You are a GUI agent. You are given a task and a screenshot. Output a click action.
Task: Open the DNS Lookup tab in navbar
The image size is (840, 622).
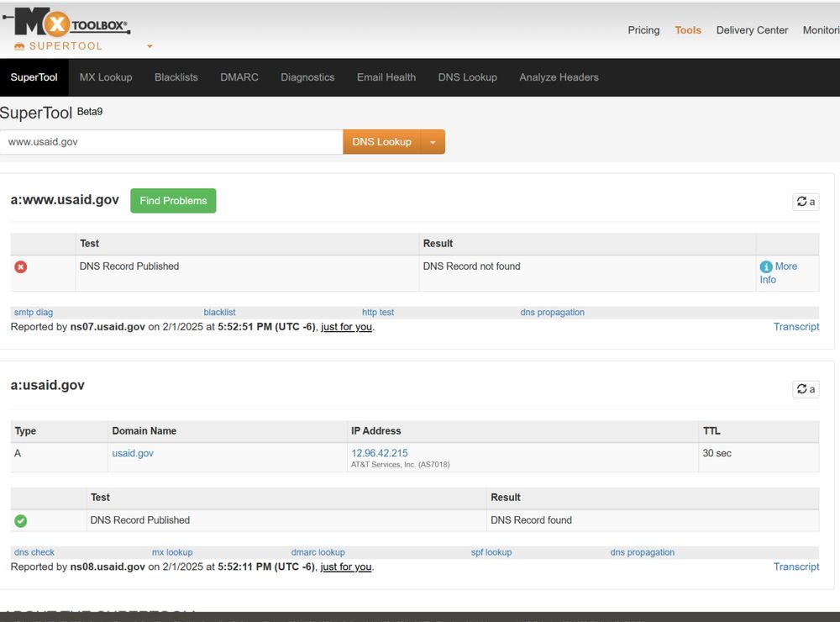coord(468,77)
